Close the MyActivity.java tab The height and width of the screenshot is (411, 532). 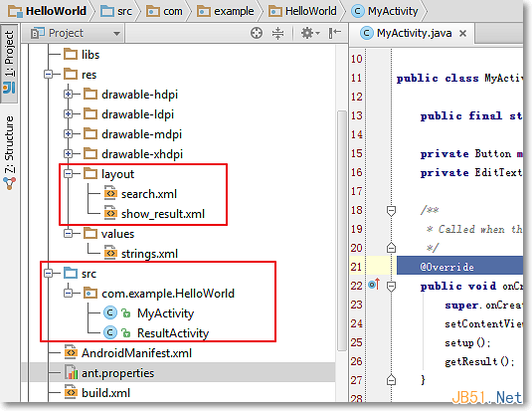click(462, 33)
